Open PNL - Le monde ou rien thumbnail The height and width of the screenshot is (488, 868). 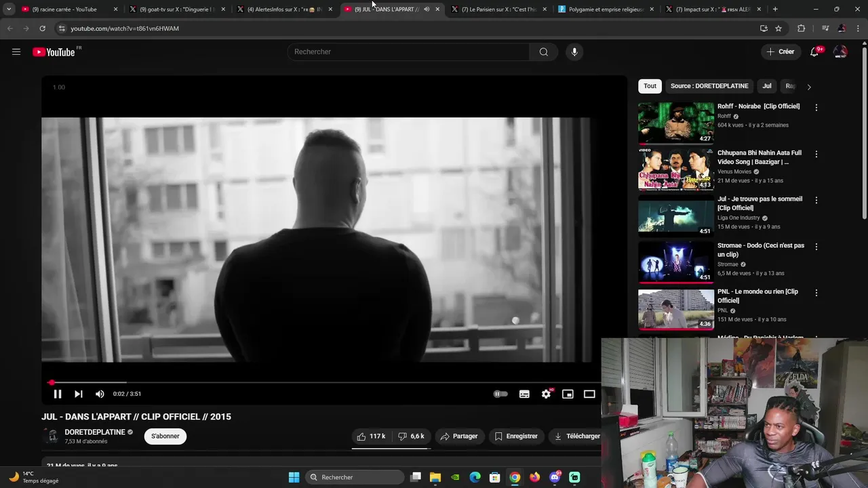pos(676,308)
